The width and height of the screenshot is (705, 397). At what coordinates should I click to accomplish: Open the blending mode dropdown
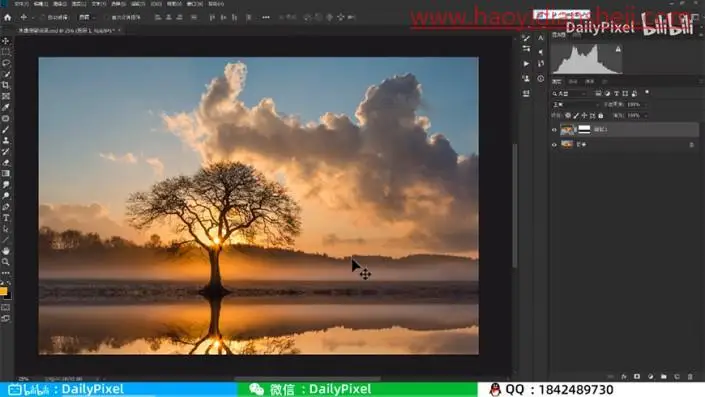click(575, 104)
